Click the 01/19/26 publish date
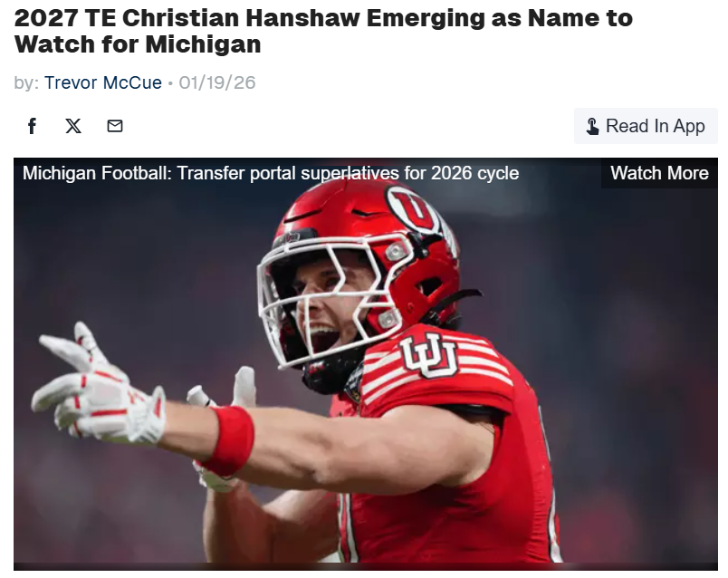Screen dimensions: 728x578 [217, 82]
